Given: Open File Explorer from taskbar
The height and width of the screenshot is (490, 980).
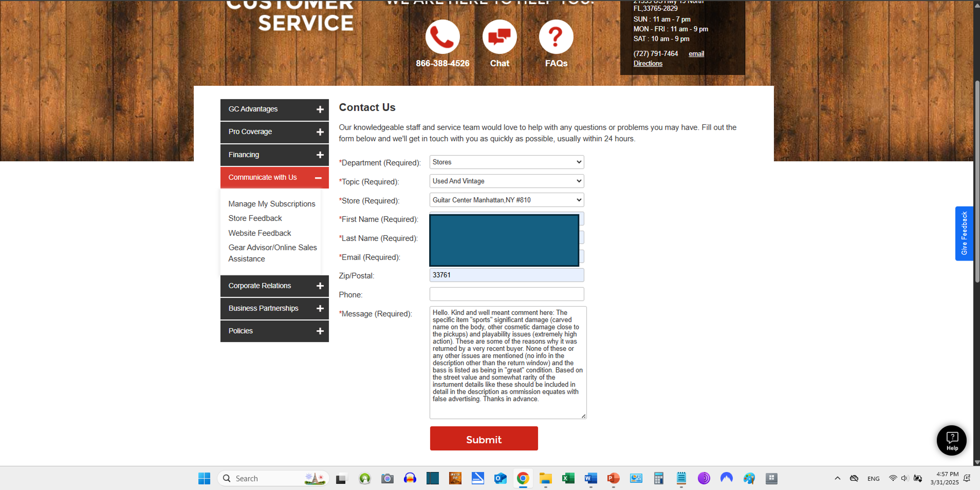Looking at the screenshot, I should (545, 478).
